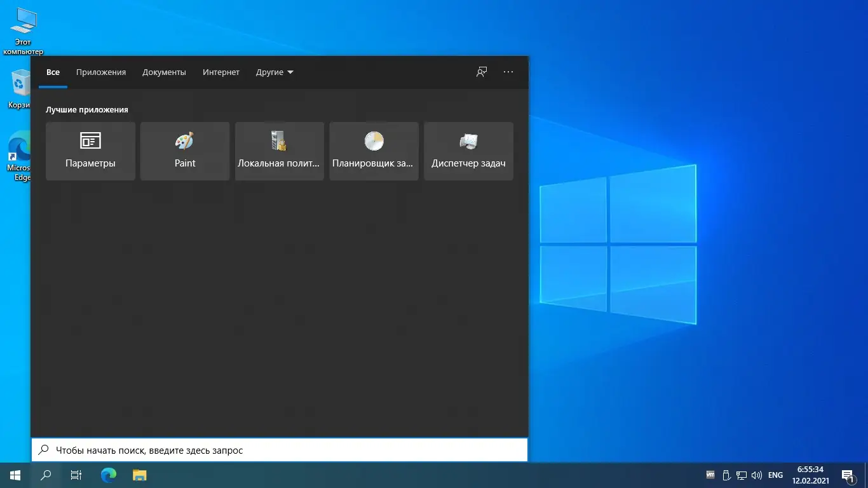The height and width of the screenshot is (488, 868).
Task: Select the Интернет tab
Action: pyautogui.click(x=221, y=72)
